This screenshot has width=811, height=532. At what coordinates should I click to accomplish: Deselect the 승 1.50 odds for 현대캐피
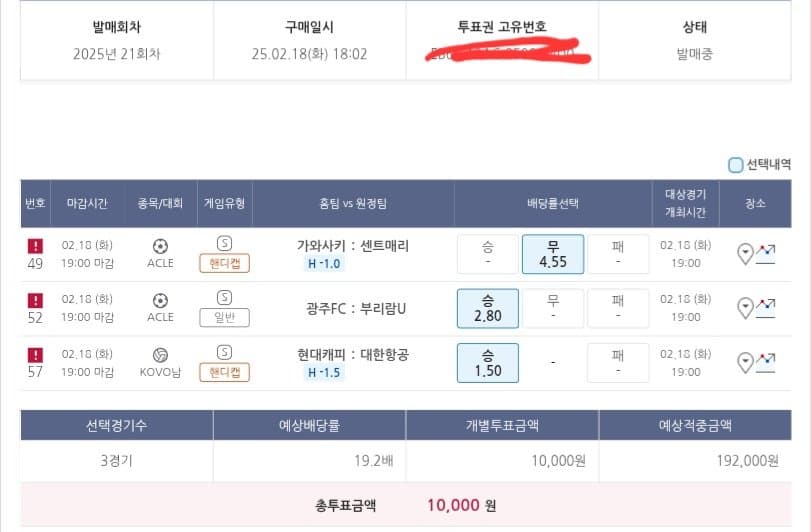point(488,363)
